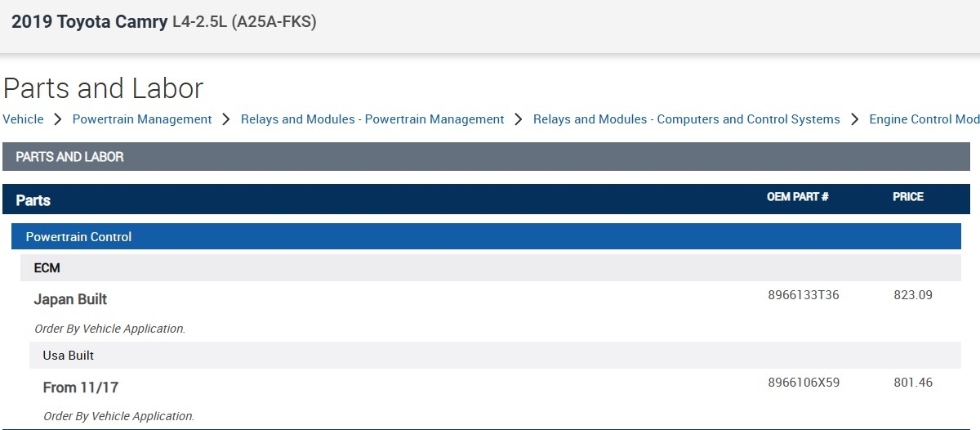Select the 823.09 price value
Viewport: 980px width, 430px height.
point(913,295)
